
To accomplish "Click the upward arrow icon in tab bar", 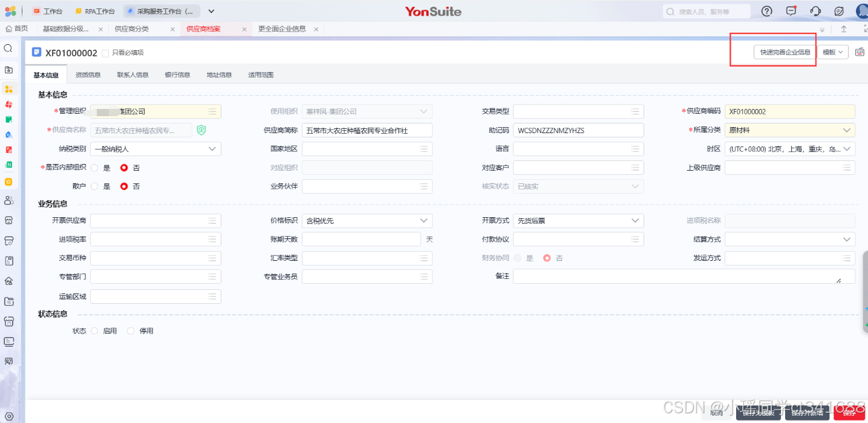I will click(844, 29).
